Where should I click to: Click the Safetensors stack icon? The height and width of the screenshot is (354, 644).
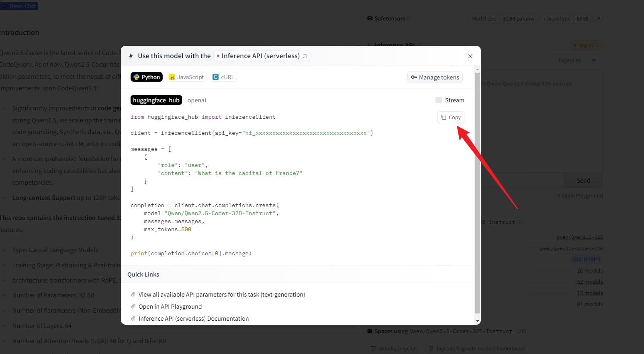coord(370,18)
